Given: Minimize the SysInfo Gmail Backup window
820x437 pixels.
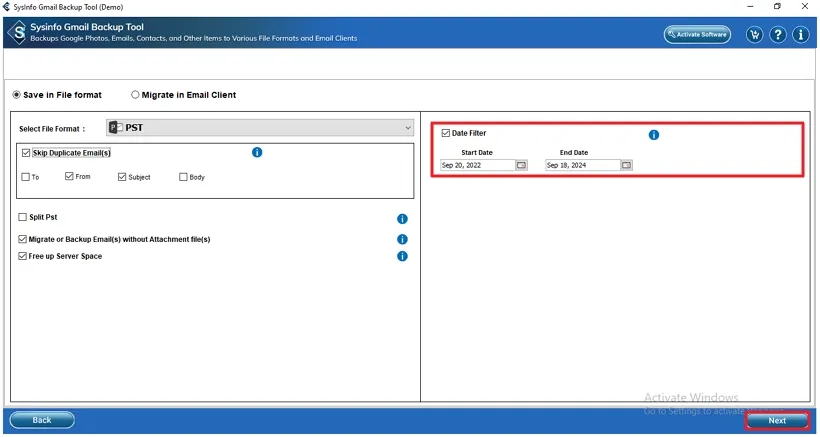Looking at the screenshot, I should click(751, 7).
